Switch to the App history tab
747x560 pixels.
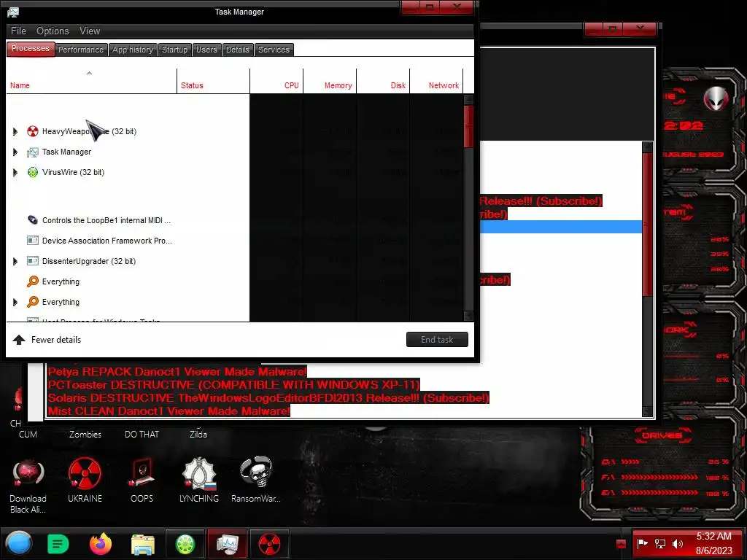pyautogui.click(x=133, y=50)
